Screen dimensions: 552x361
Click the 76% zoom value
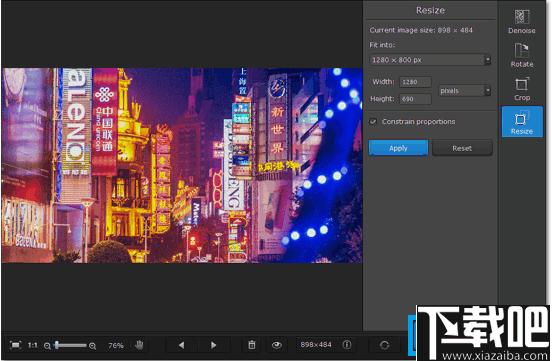point(116,346)
